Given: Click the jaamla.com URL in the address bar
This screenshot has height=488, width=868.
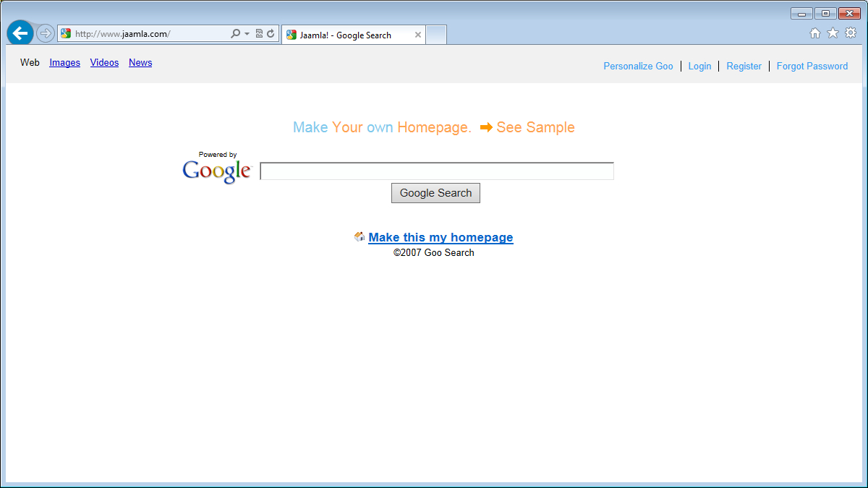Looking at the screenshot, I should point(122,34).
